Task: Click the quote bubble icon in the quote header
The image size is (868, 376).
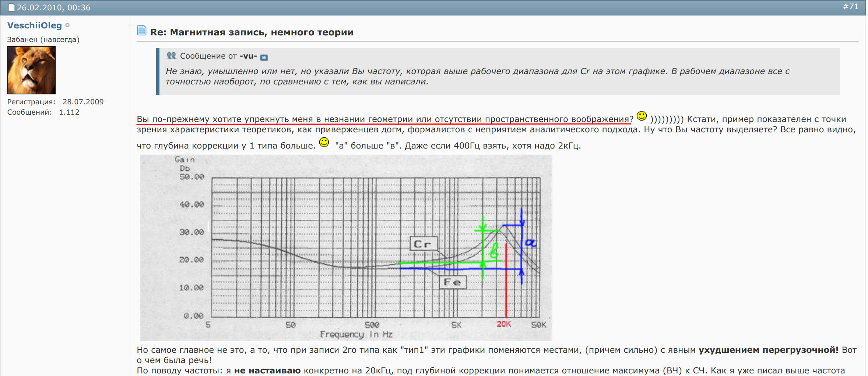Action: point(171,56)
